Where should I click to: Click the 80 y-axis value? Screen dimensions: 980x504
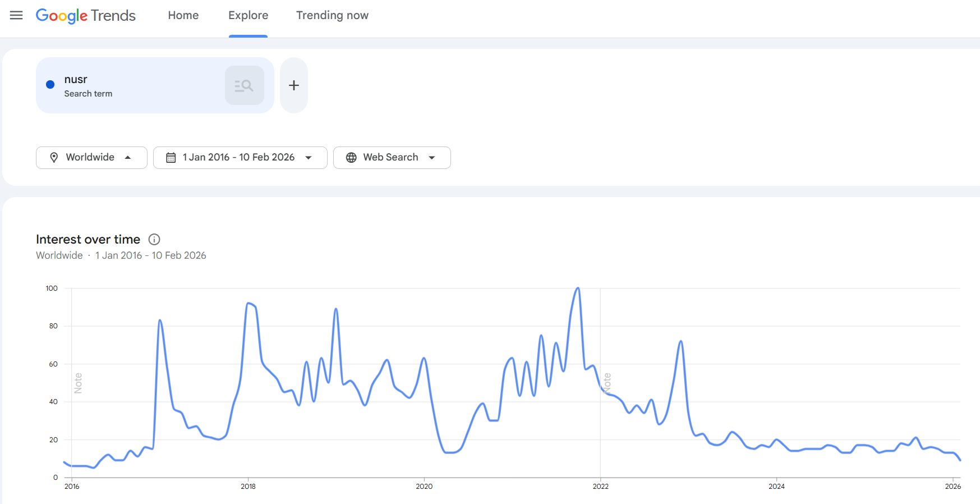click(53, 326)
